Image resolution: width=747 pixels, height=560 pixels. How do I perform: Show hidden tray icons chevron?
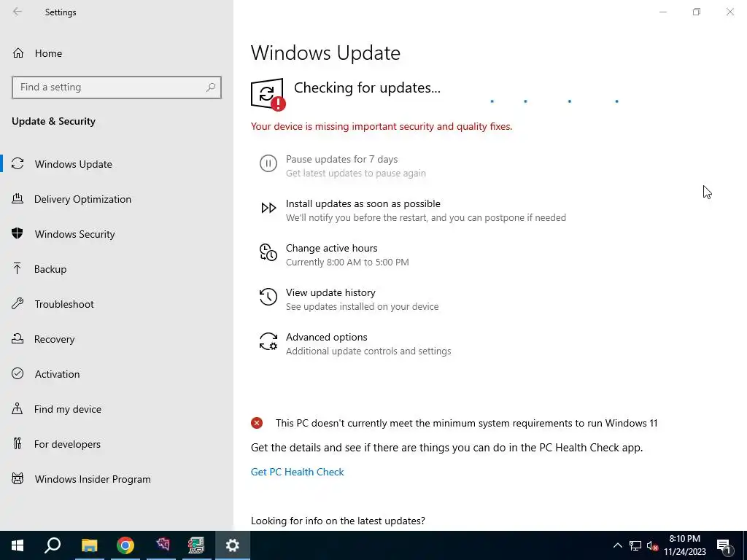click(x=617, y=545)
